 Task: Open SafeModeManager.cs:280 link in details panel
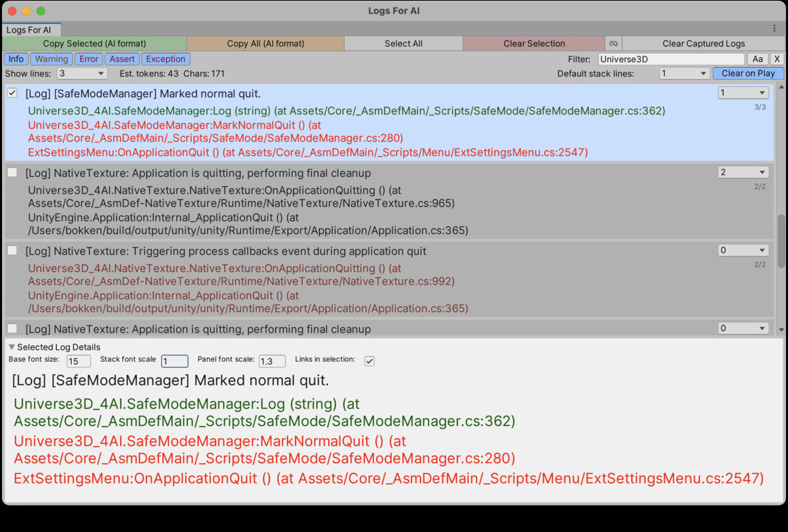click(264, 450)
